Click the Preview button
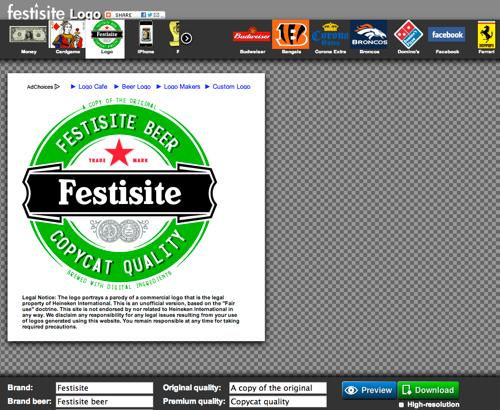Screen dimensions: 500x410 (x=369, y=390)
